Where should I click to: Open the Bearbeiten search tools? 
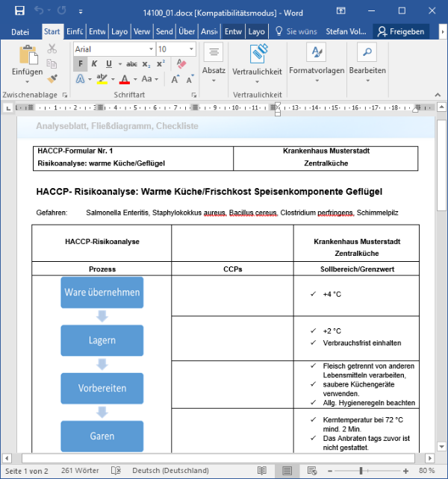[x=367, y=60]
